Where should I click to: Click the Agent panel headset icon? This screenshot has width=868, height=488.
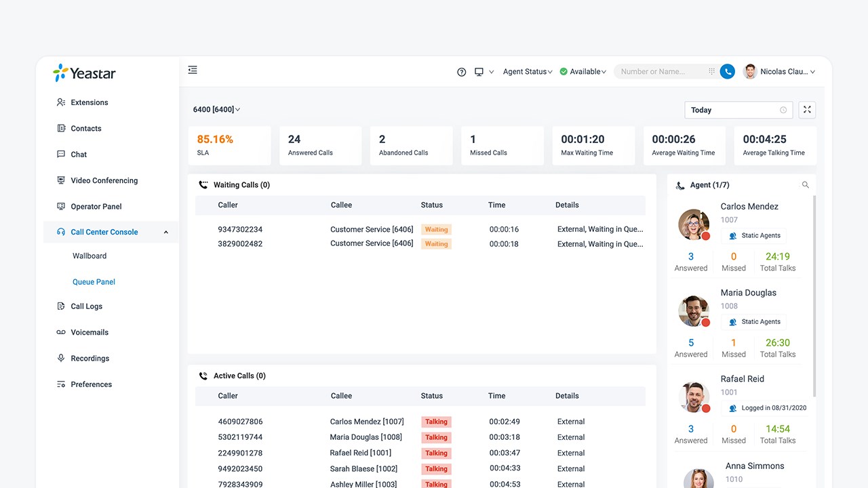(680, 185)
